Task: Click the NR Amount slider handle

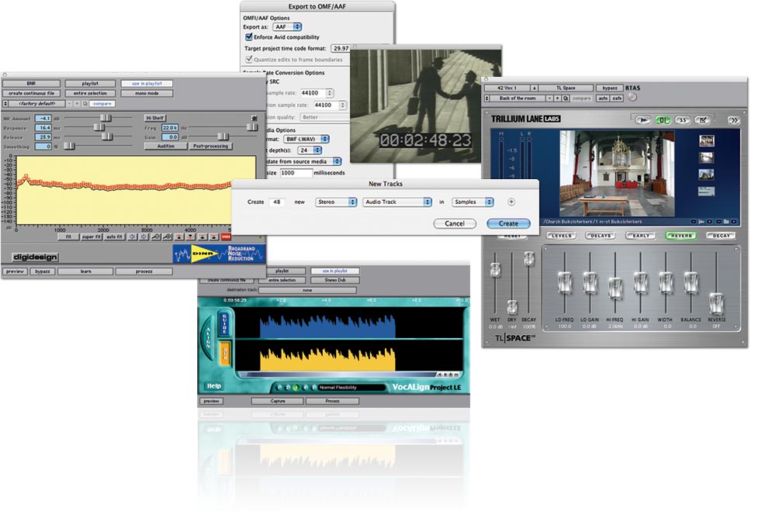Action: [x=106, y=118]
